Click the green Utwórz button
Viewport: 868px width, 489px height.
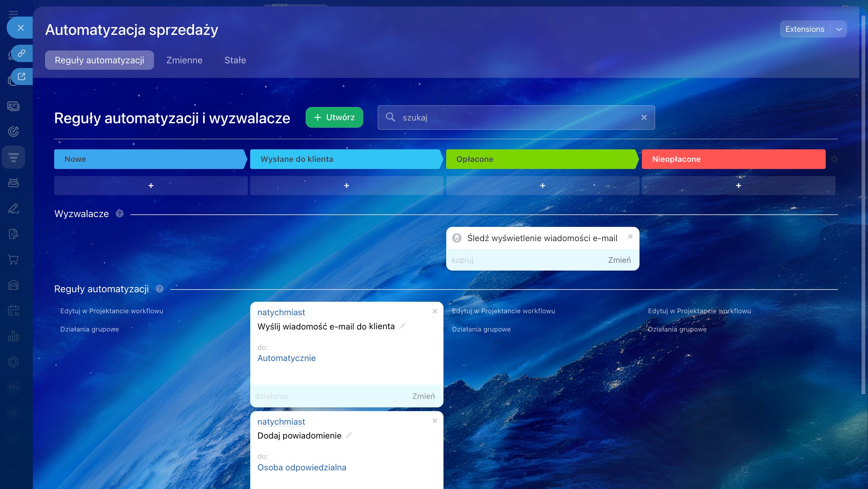tap(334, 118)
